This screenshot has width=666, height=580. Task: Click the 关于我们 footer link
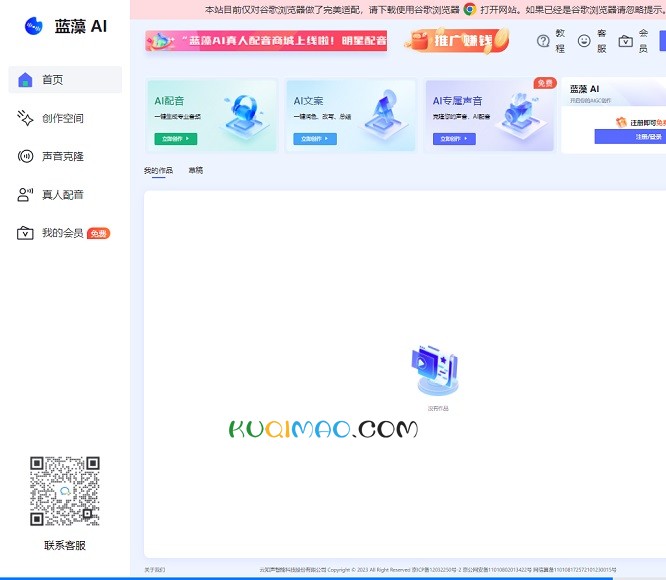[155, 570]
